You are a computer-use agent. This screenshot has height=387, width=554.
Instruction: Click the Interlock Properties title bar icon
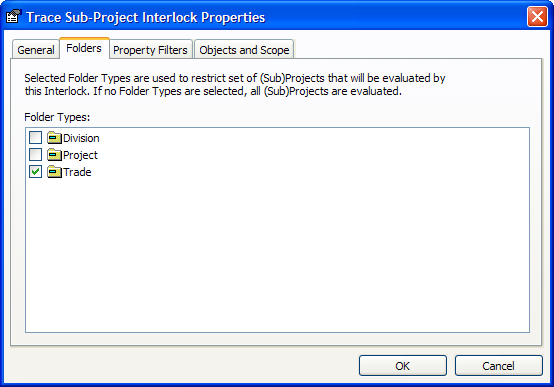coord(13,17)
